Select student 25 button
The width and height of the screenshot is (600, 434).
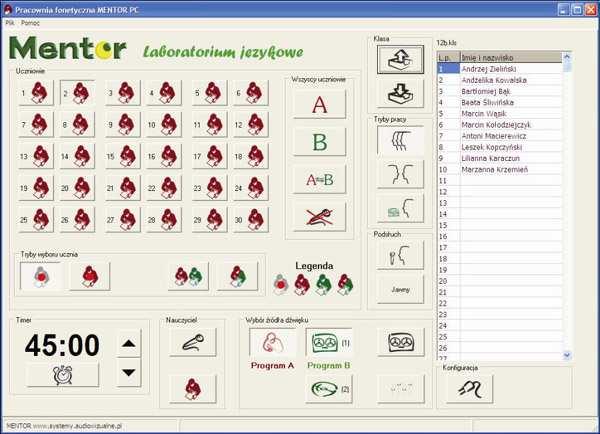point(35,220)
